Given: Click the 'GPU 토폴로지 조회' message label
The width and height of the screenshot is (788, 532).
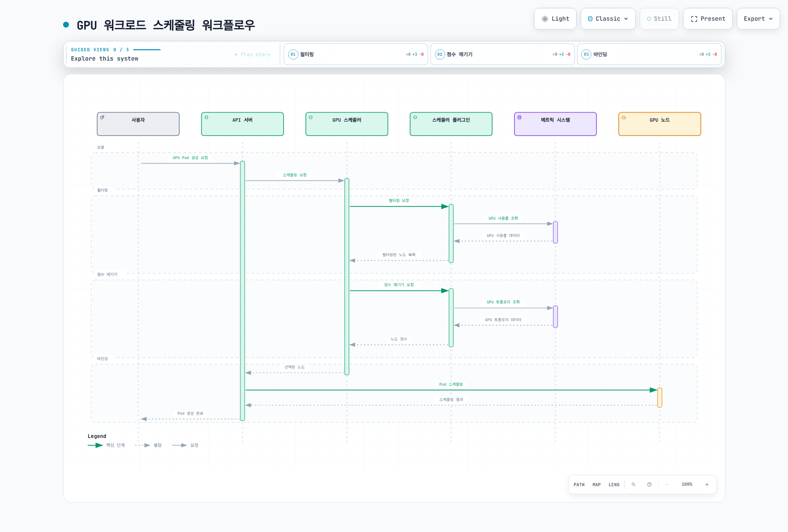Looking at the screenshot, I should [503, 302].
